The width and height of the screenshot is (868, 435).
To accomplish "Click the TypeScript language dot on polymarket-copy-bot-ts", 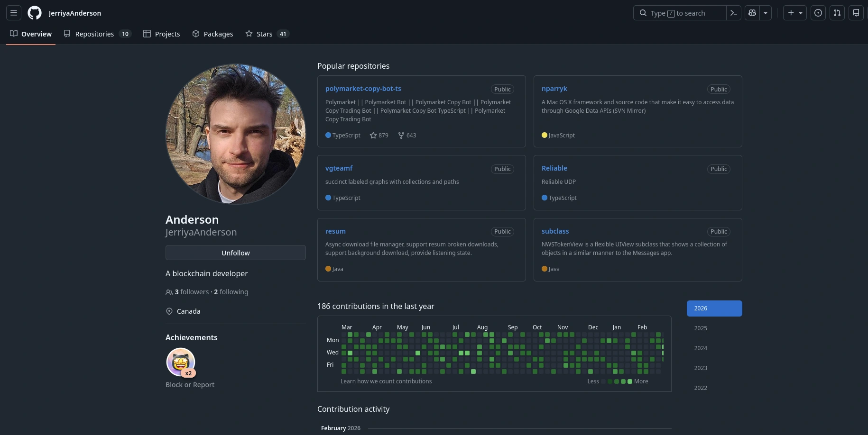I will [328, 135].
